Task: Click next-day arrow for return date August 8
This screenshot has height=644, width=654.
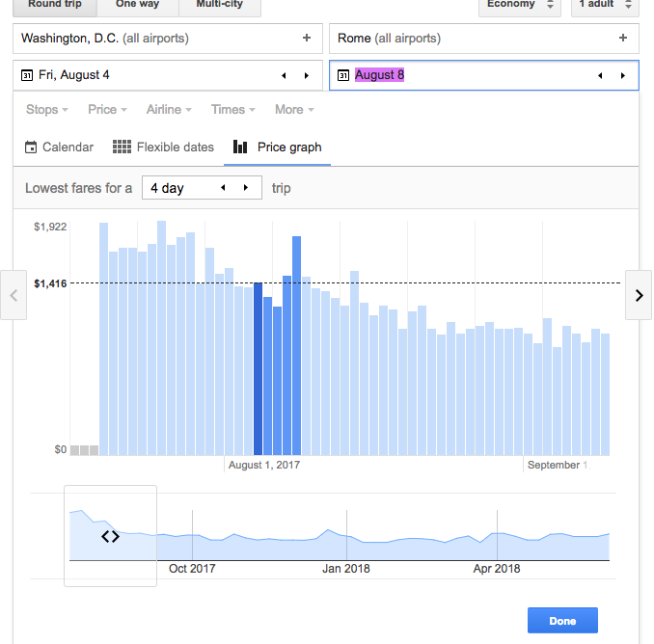Action: tap(623, 75)
